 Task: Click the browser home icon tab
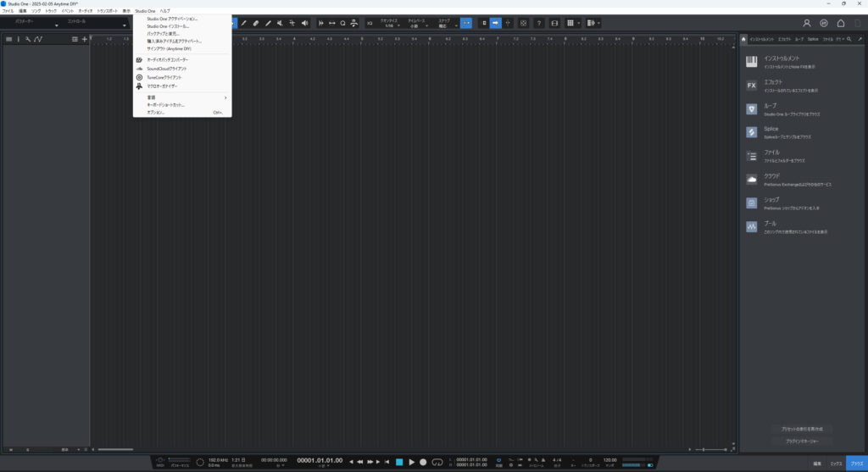tap(743, 39)
